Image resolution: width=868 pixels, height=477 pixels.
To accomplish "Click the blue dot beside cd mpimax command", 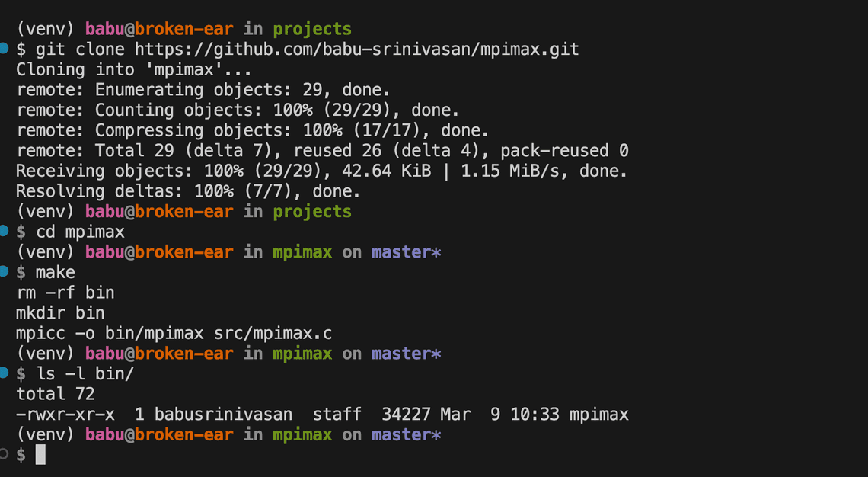I will (4, 231).
